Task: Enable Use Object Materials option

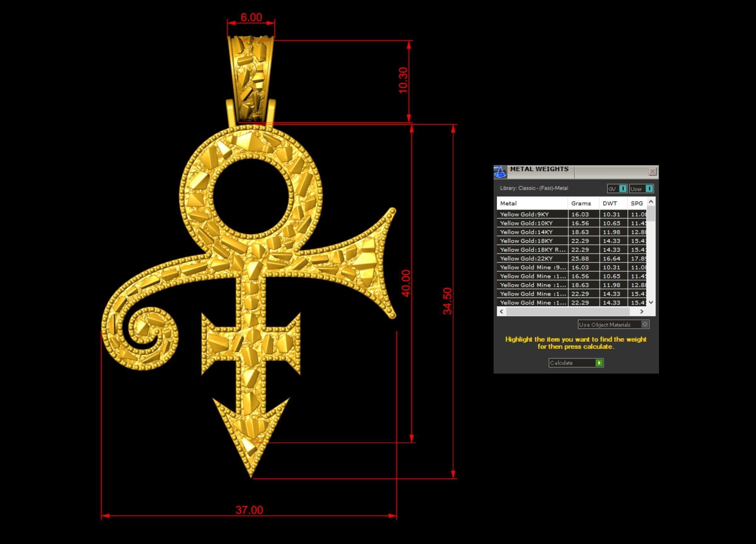Action: click(614, 324)
